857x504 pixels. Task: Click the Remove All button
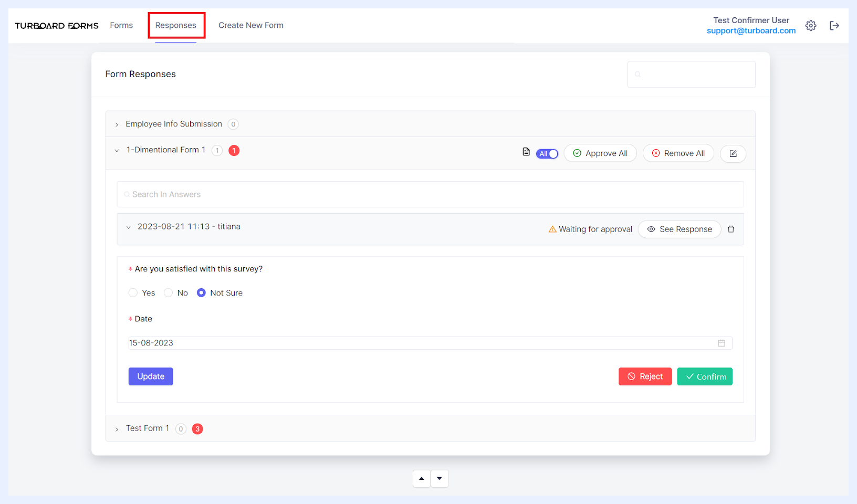point(678,153)
